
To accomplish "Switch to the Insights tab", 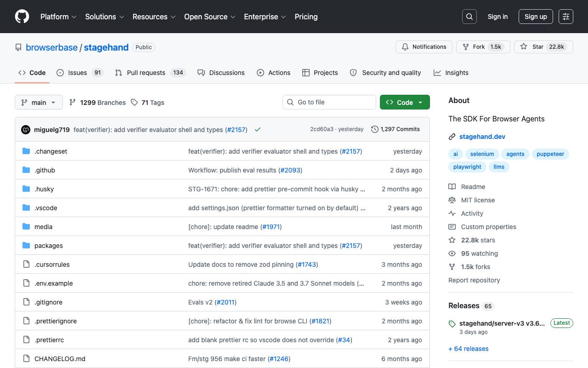I will click(451, 73).
